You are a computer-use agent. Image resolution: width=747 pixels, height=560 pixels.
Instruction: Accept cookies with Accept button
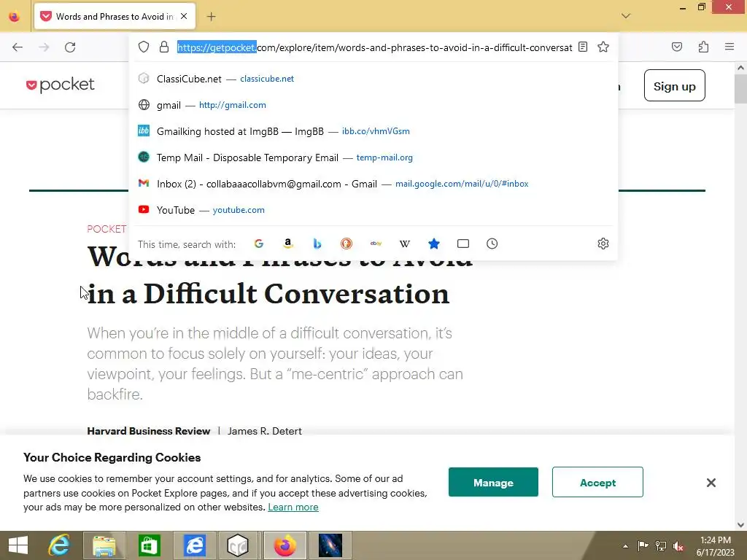[x=597, y=483]
